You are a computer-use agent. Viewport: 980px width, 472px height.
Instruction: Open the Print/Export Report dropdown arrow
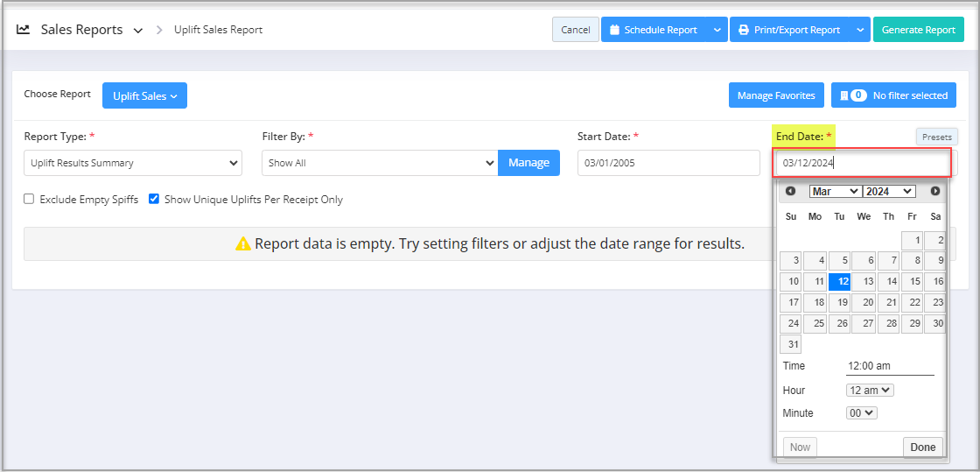point(860,30)
